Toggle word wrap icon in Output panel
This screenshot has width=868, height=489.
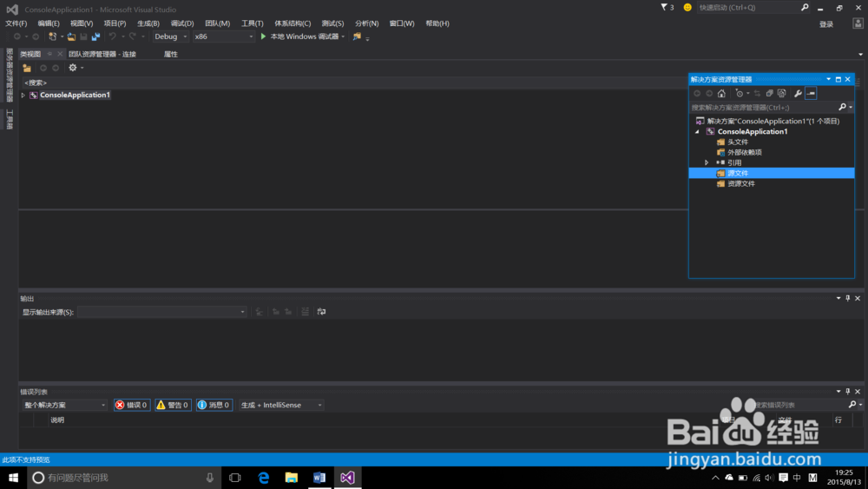point(321,312)
